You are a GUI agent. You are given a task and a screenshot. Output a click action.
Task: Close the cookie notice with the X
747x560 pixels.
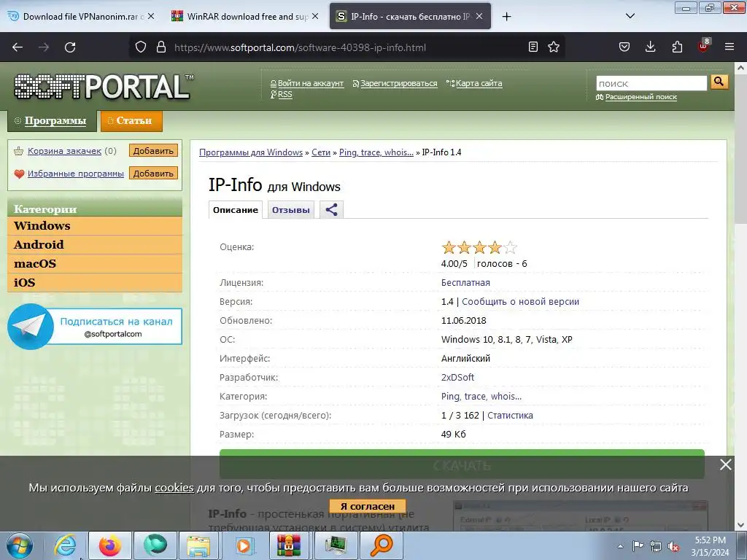(726, 464)
